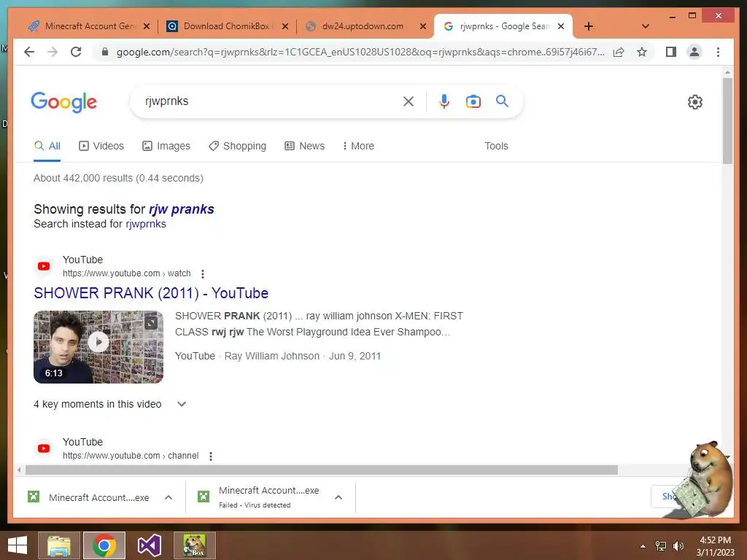Close the rjwprnks Google Search tab

561,26
